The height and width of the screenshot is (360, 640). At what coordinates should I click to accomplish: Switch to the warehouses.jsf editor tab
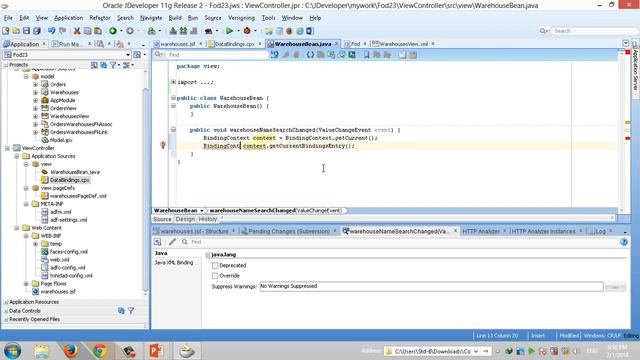coord(177,44)
